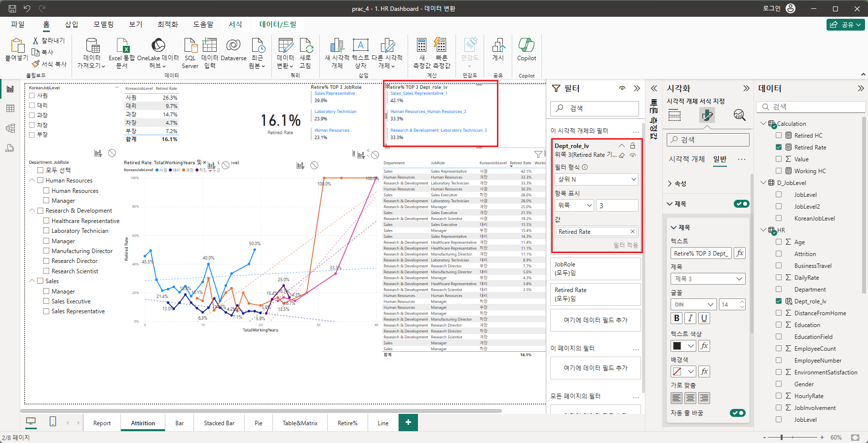Check the 사원 slicer checkbox
868x443 pixels.
(32, 96)
